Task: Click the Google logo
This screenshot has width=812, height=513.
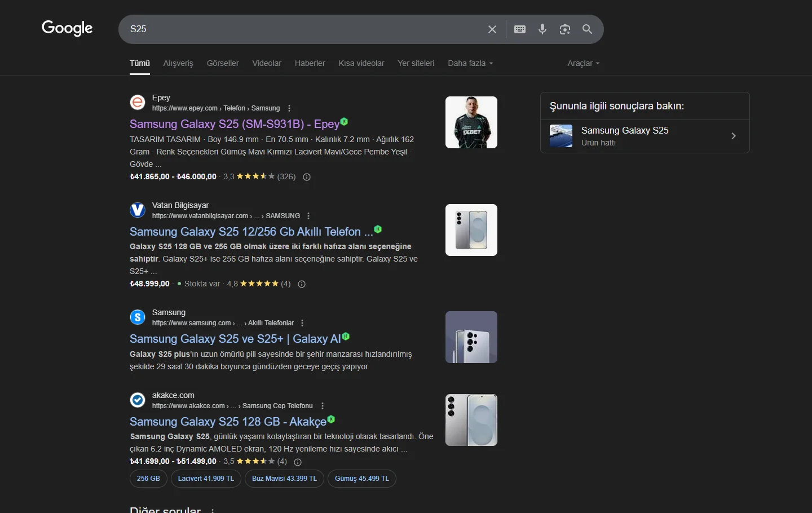Action: (67, 28)
